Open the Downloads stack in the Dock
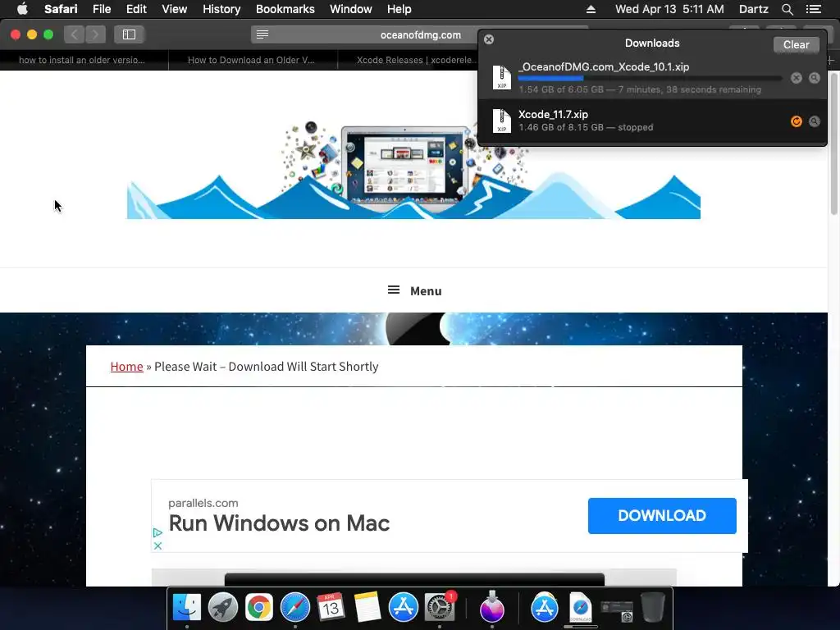Viewport: 840px width, 630px height. pyautogui.click(x=581, y=608)
